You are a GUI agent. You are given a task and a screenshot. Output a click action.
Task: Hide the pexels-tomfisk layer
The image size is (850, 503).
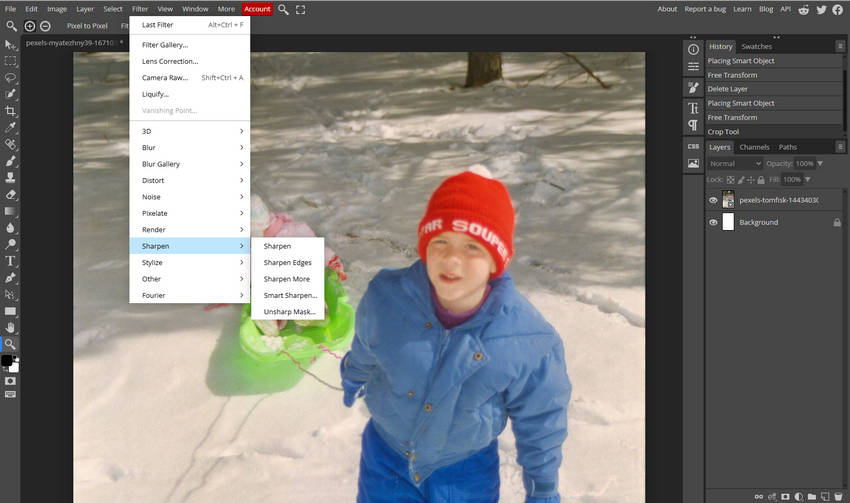pos(713,200)
